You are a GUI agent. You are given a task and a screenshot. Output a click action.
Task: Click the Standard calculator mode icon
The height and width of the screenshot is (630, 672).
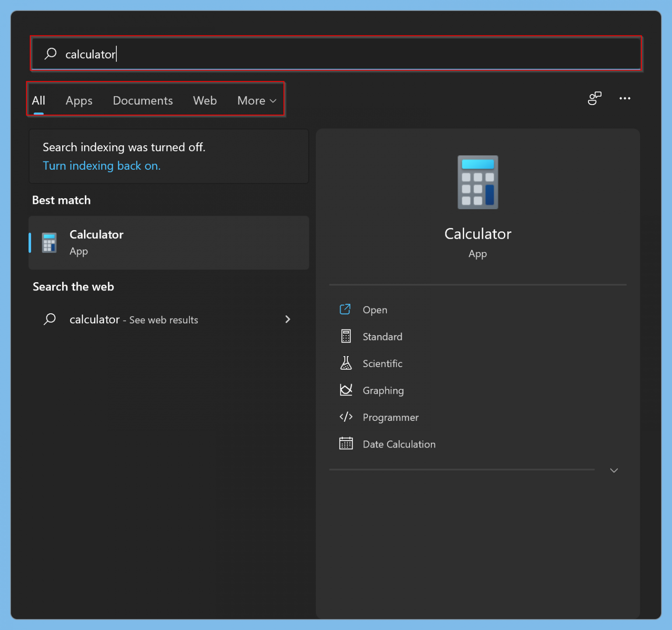click(346, 336)
